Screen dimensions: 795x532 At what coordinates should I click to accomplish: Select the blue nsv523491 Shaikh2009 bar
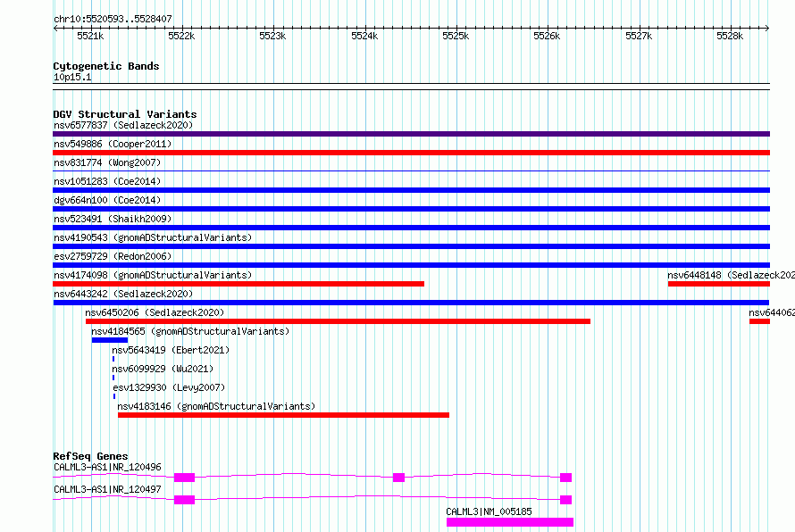click(x=411, y=228)
